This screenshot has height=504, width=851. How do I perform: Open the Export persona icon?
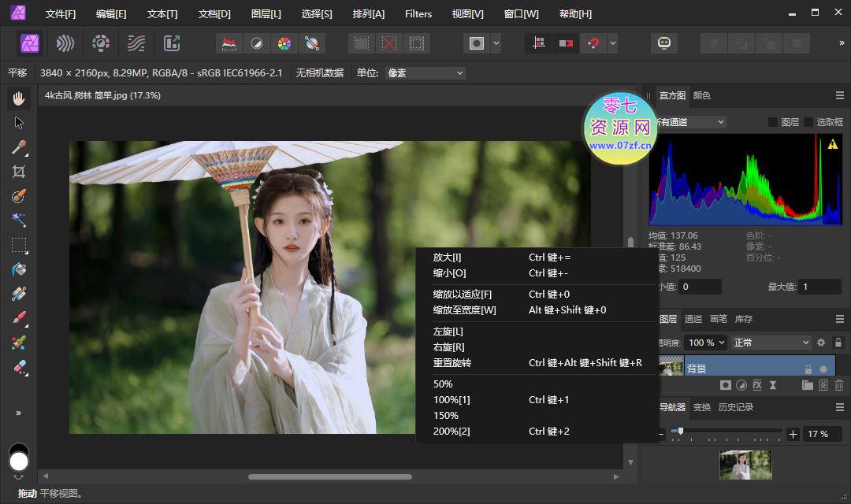(x=171, y=43)
